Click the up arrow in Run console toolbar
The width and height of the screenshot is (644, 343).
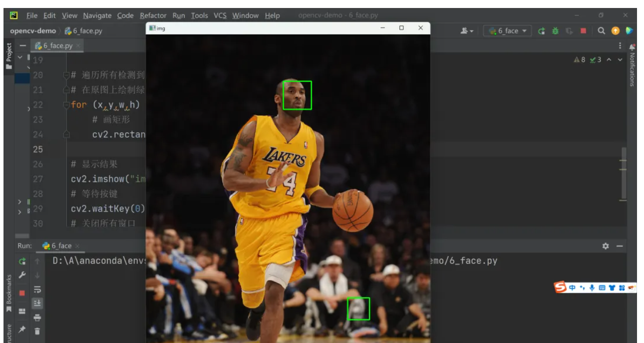(x=37, y=261)
